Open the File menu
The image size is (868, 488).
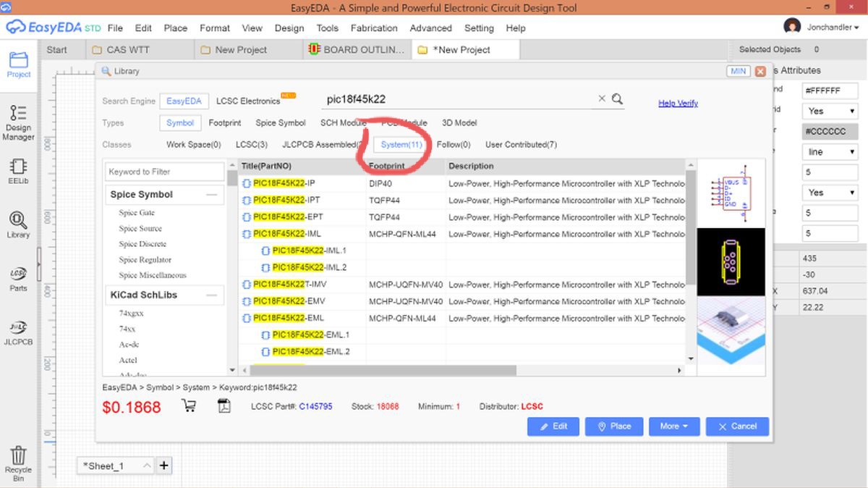(x=115, y=28)
